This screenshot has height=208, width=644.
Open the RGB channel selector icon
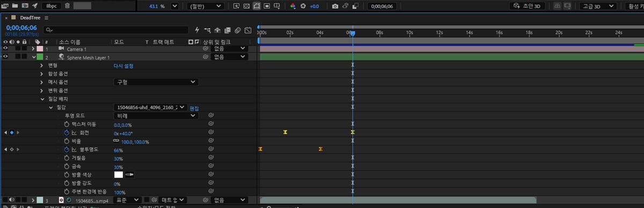[293, 6]
